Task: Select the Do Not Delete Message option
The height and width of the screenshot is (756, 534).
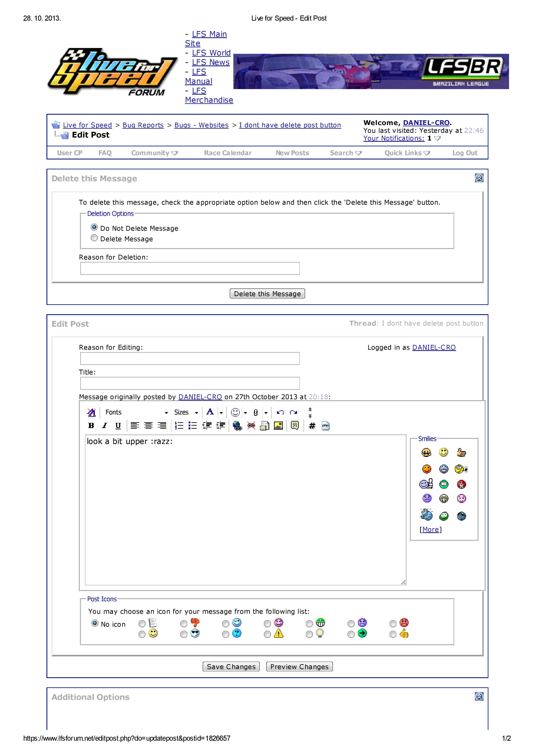Action: (94, 227)
